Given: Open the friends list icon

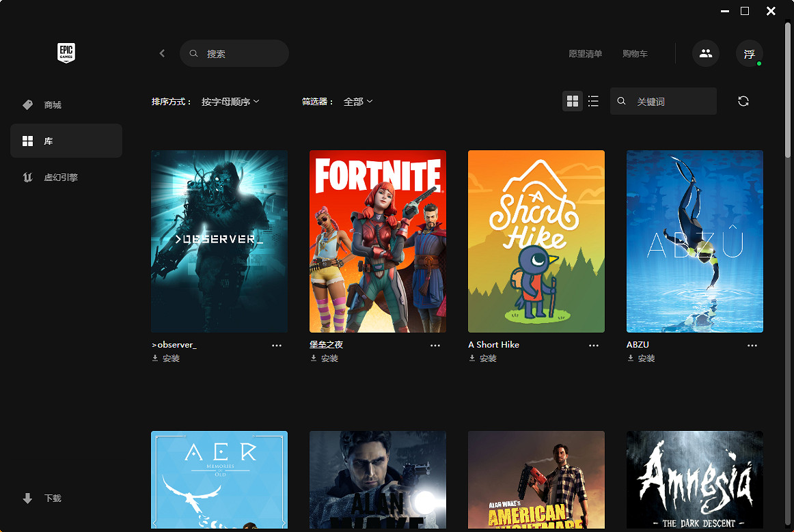Looking at the screenshot, I should pyautogui.click(x=705, y=53).
